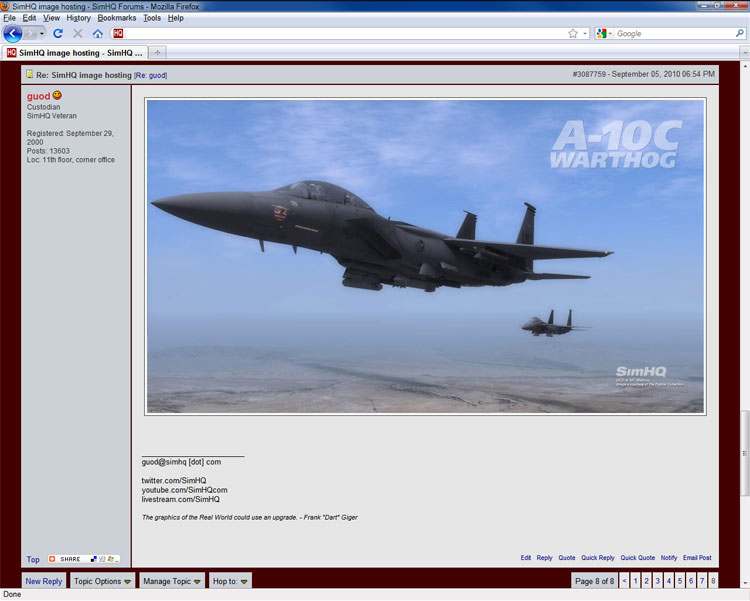Expand the Topic Options dropdown
Image resolution: width=750 pixels, height=601 pixels.
pos(102,581)
